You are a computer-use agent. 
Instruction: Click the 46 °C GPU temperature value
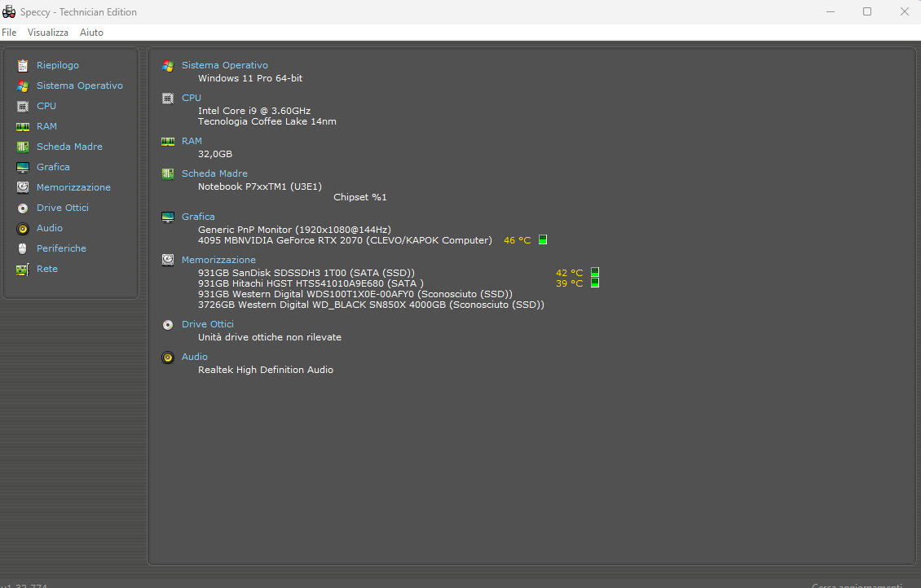click(517, 240)
